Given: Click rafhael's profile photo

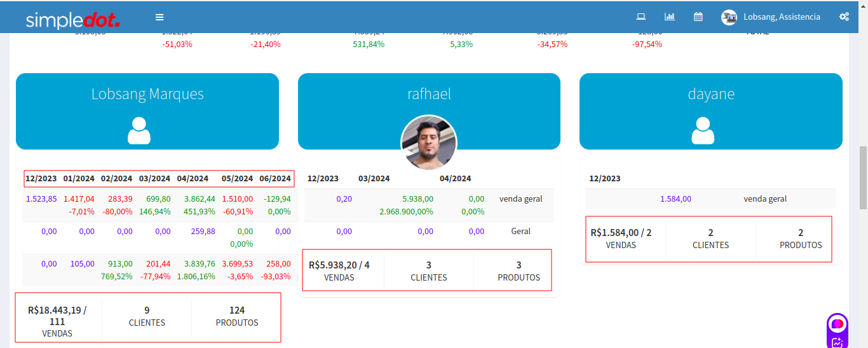Looking at the screenshot, I should [x=429, y=143].
